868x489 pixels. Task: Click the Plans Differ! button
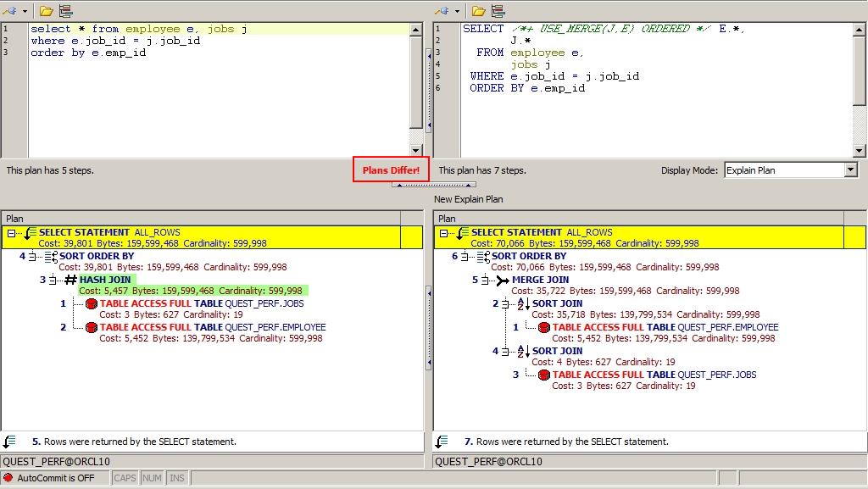(391, 170)
